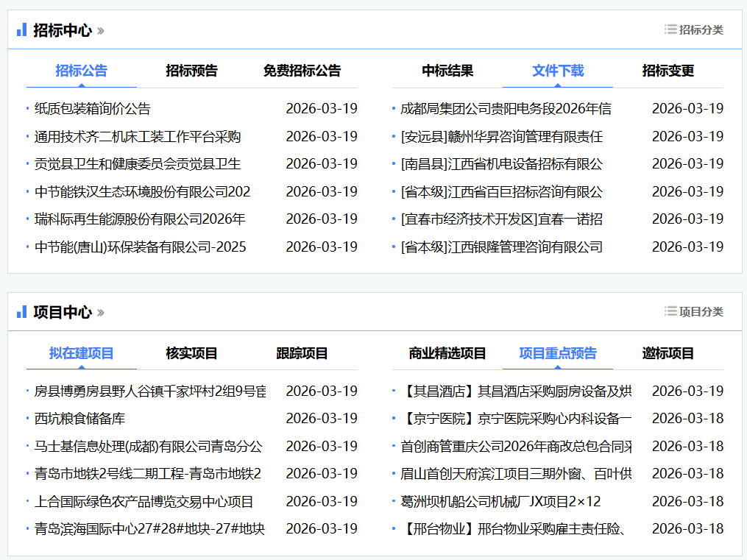The width and height of the screenshot is (747, 560).
Task: Click the bar chart icon next to 招标中心
Action: tap(21, 29)
